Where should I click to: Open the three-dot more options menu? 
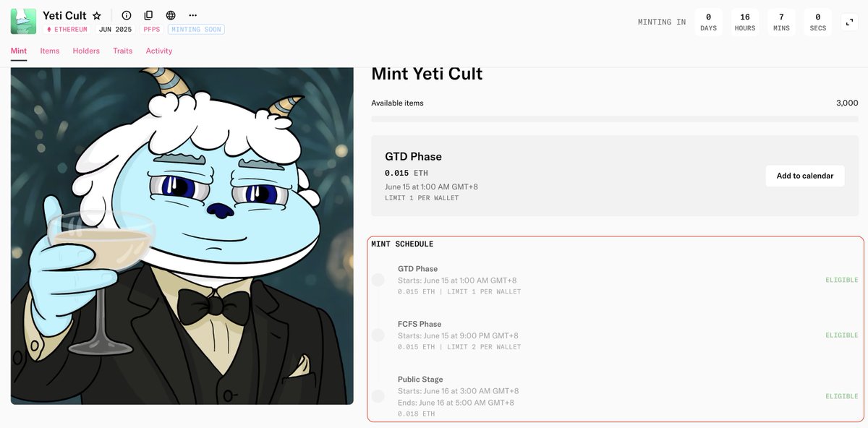(x=192, y=15)
